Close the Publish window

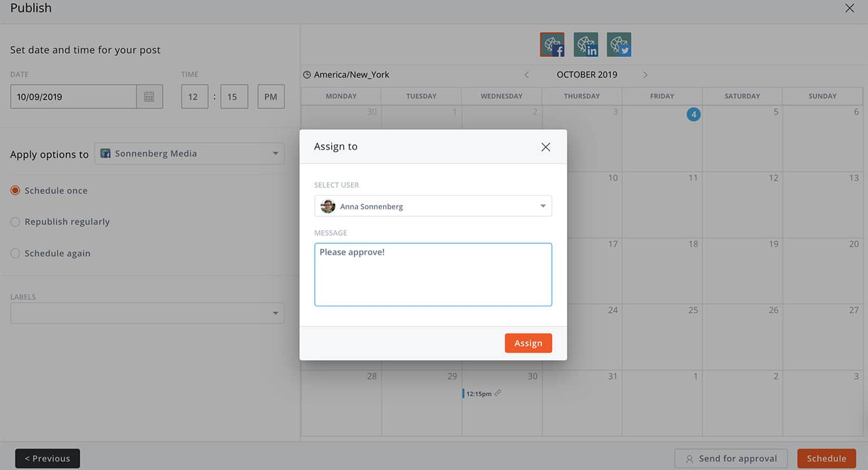coord(850,8)
